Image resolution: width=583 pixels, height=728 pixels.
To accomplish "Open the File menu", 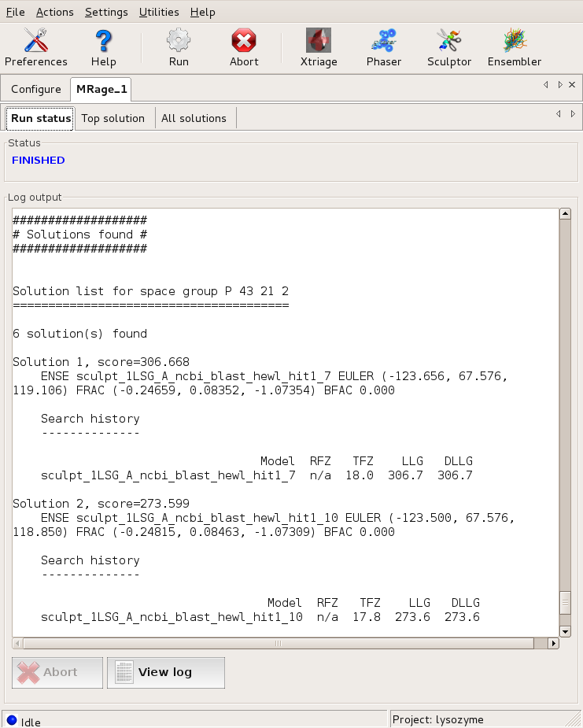I will pos(16,12).
